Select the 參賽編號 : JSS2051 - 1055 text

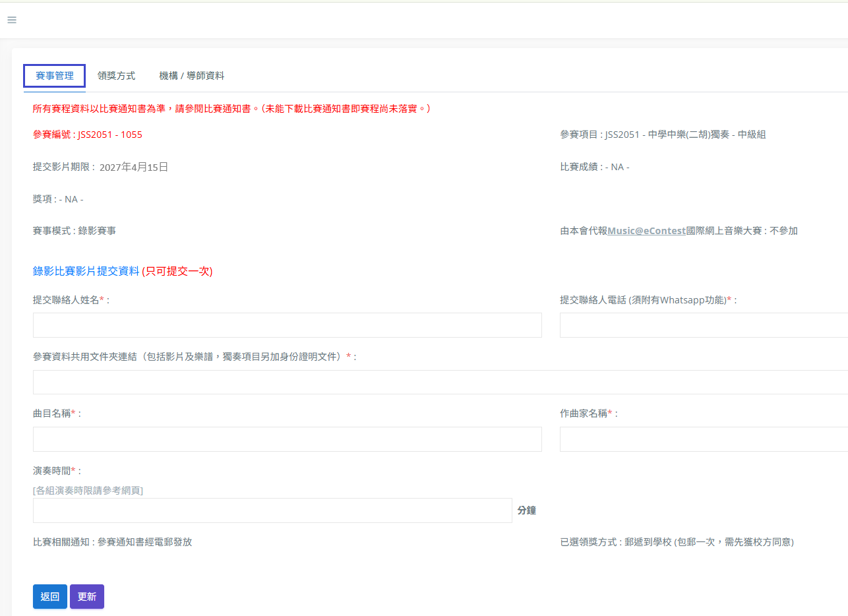click(x=88, y=135)
